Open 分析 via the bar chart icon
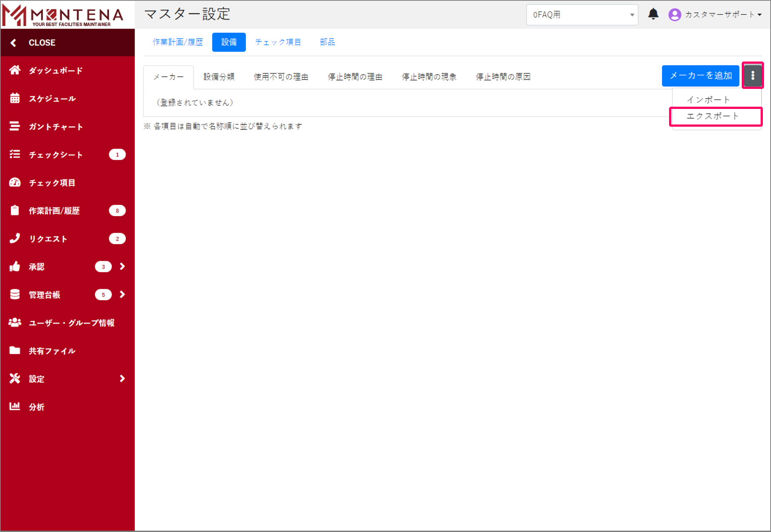The height and width of the screenshot is (532, 771). tap(15, 406)
